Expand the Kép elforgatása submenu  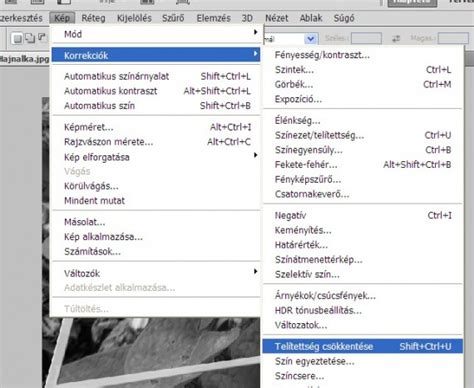coord(156,157)
